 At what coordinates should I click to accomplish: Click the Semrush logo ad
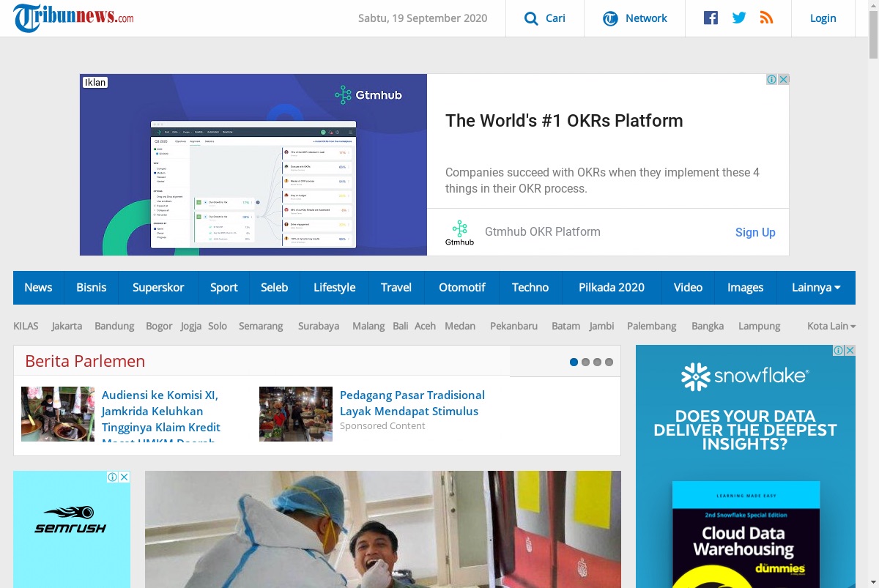70,519
